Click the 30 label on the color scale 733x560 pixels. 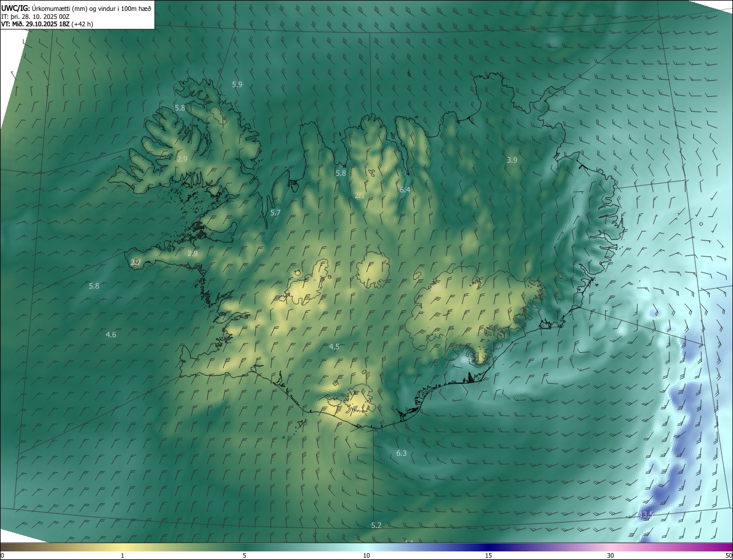pos(610,555)
